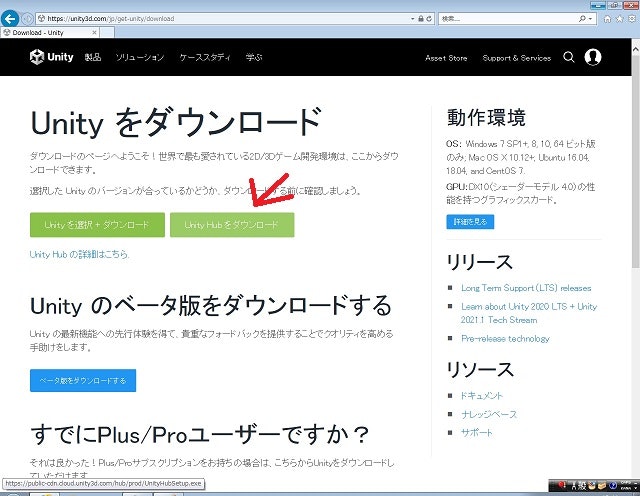Click the blue help icon in language bar
640x496 pixels.
click(613, 485)
